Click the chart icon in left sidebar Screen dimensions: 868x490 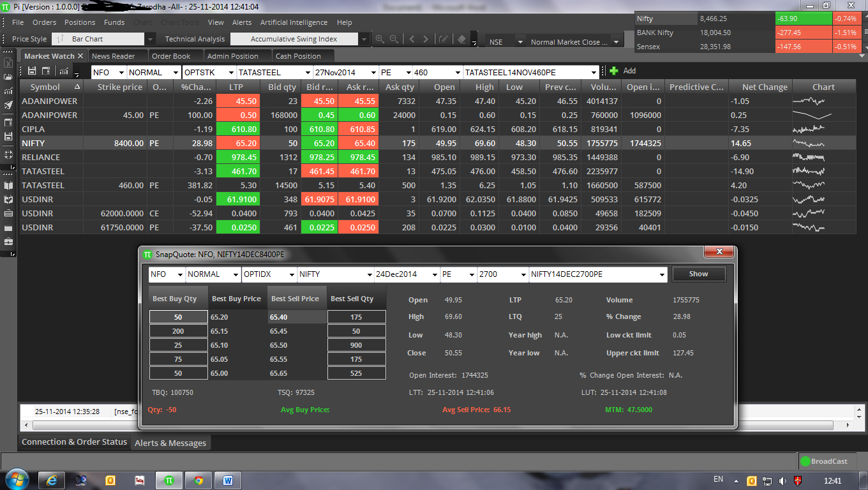coord(8,91)
